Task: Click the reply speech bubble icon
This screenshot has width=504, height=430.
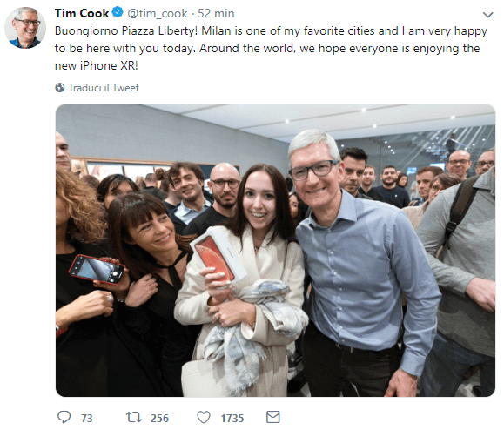Action: pos(64,417)
